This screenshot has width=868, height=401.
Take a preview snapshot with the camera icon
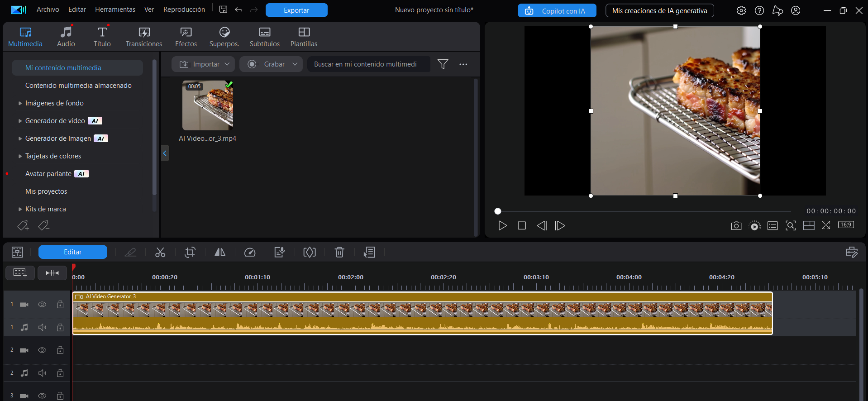tap(736, 225)
